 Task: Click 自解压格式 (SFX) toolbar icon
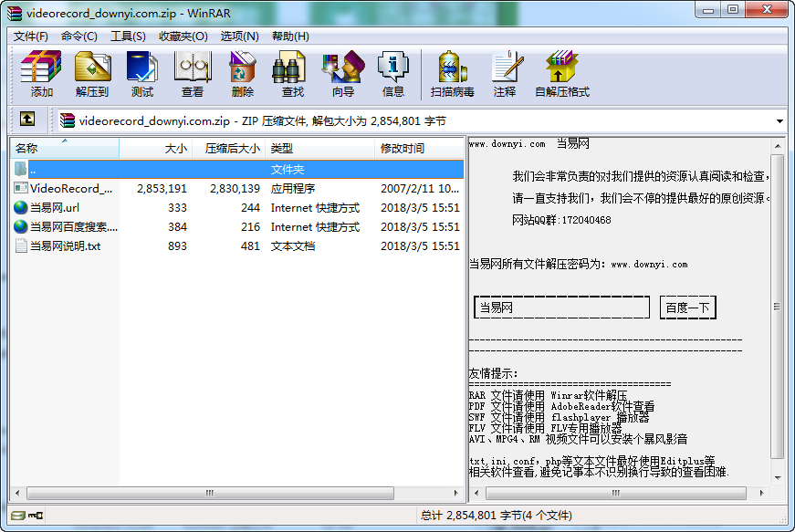pos(561,73)
